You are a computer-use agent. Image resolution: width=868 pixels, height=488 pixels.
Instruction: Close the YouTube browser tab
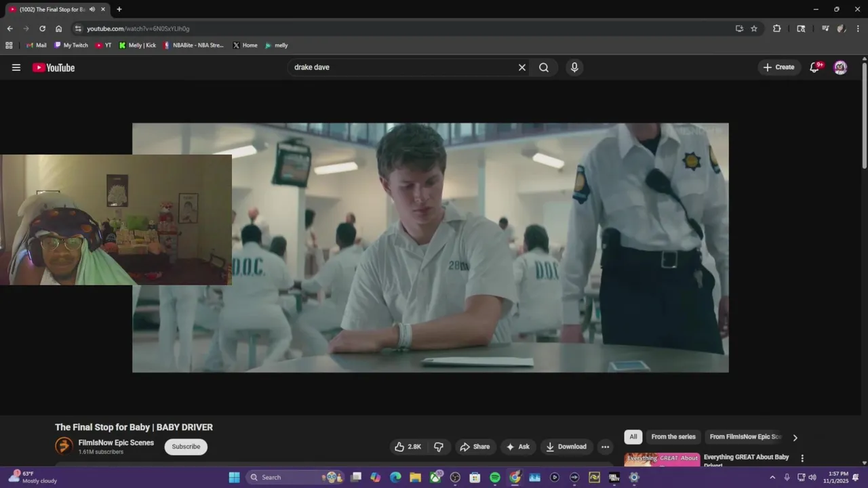coord(103,9)
